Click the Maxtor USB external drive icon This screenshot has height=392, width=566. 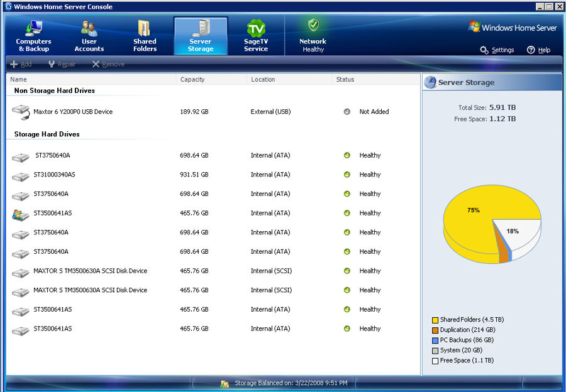[x=21, y=112]
